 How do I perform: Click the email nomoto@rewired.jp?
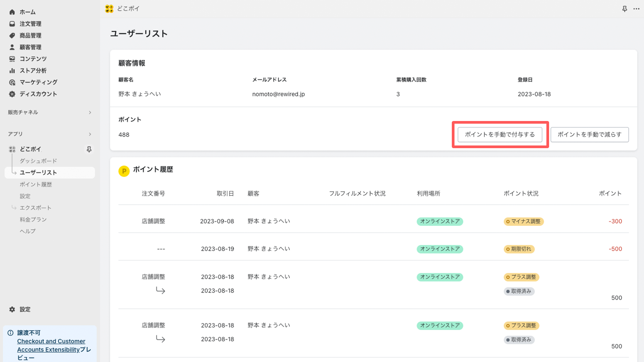(x=278, y=94)
